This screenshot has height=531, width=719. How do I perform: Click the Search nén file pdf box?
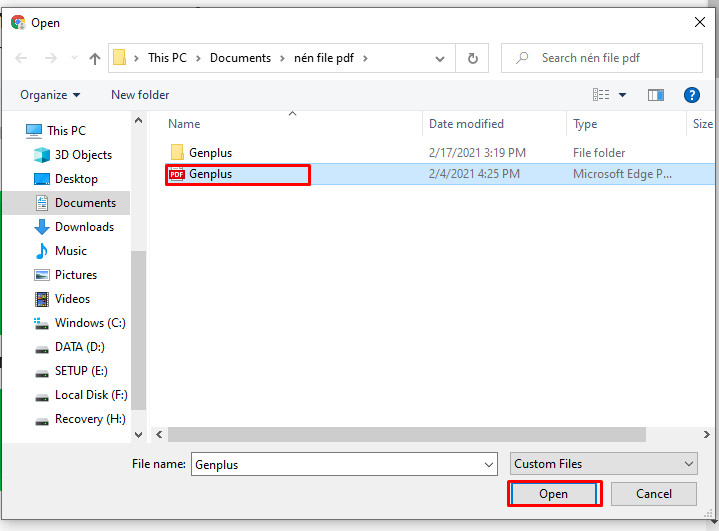coord(602,58)
